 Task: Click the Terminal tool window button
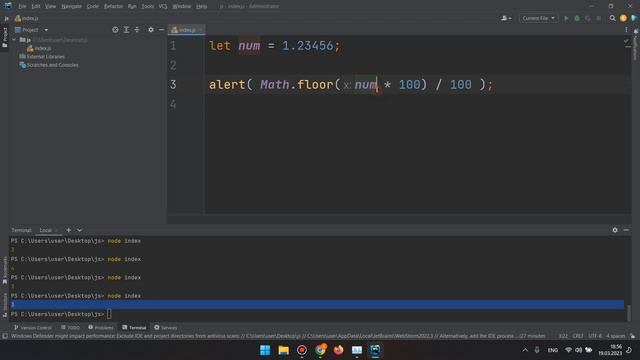[x=134, y=328]
